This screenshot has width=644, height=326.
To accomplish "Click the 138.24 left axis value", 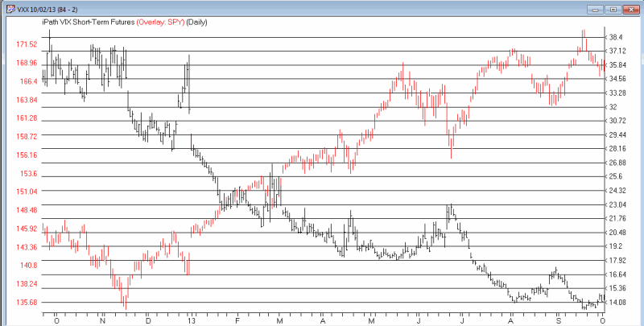I will point(27,284).
